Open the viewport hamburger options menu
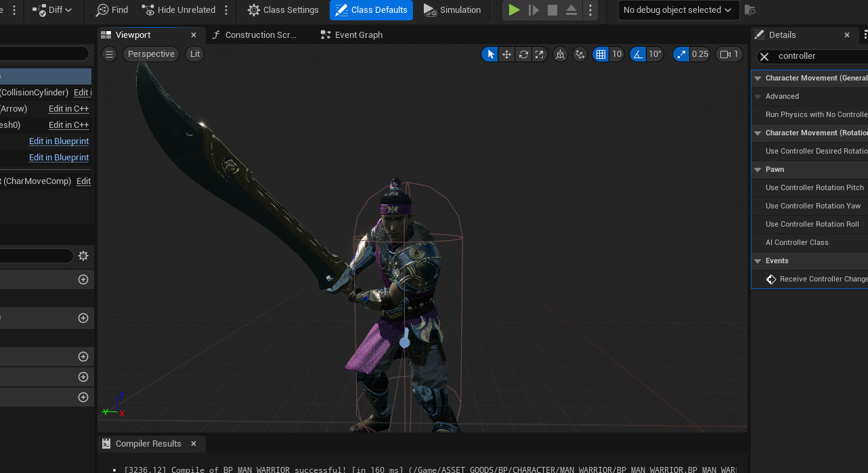Viewport: 868px width, 473px height. 109,54
